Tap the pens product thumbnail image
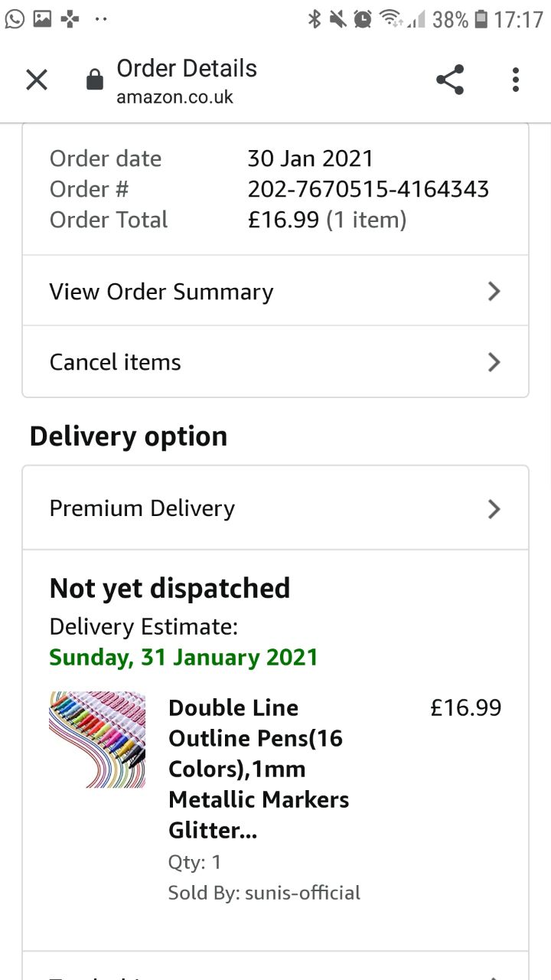 [x=97, y=739]
